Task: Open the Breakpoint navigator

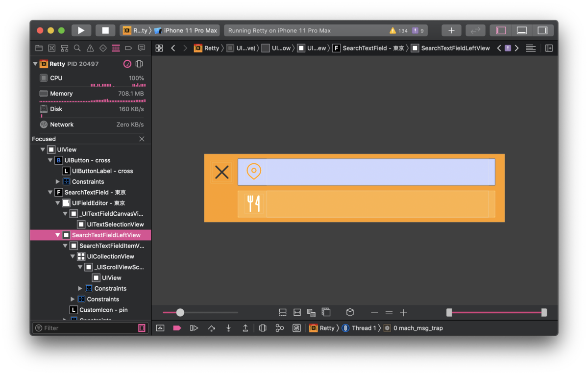Action: [x=128, y=48]
